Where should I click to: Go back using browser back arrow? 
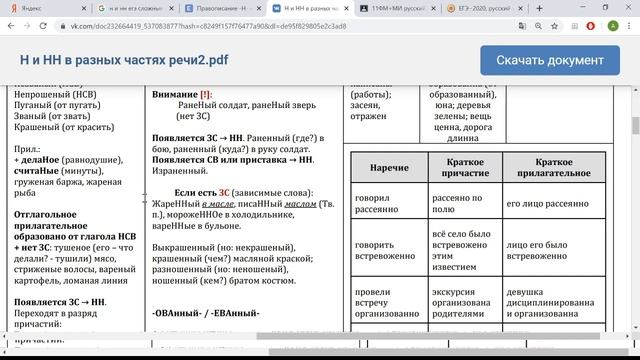pyautogui.click(x=11, y=26)
